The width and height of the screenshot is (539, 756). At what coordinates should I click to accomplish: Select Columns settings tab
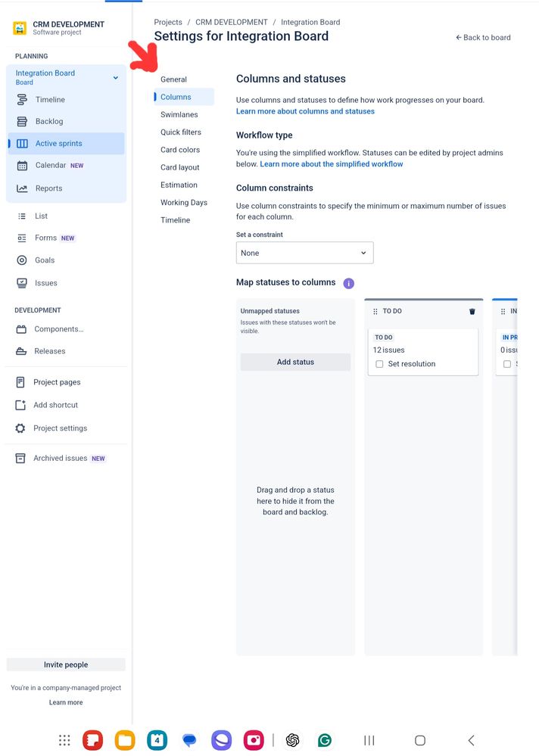pyautogui.click(x=184, y=97)
